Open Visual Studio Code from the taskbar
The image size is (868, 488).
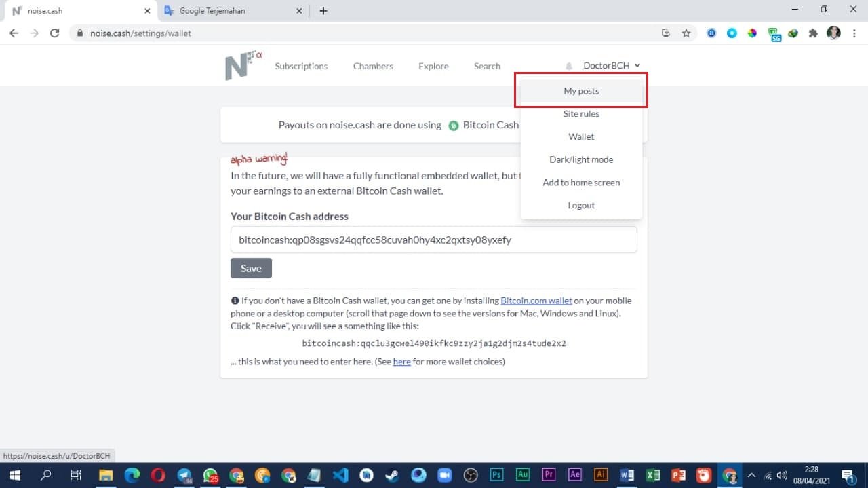(340, 475)
